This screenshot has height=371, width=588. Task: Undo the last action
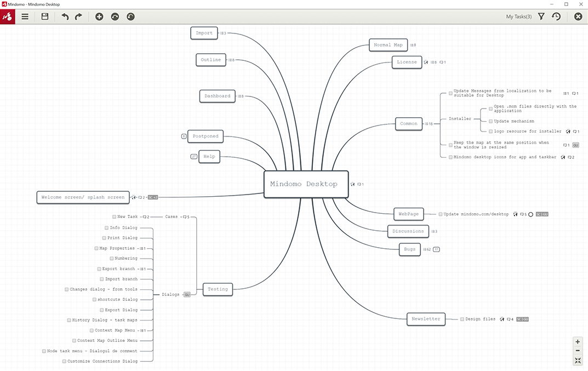(x=65, y=16)
